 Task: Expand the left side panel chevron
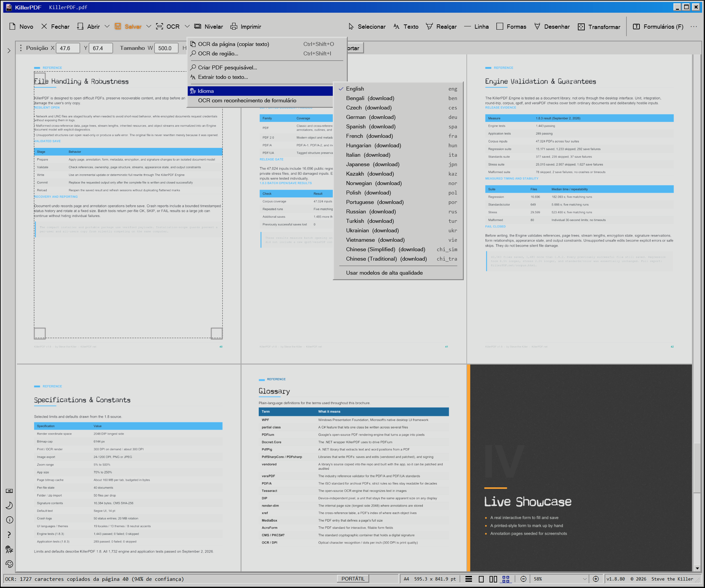pyautogui.click(x=9, y=51)
